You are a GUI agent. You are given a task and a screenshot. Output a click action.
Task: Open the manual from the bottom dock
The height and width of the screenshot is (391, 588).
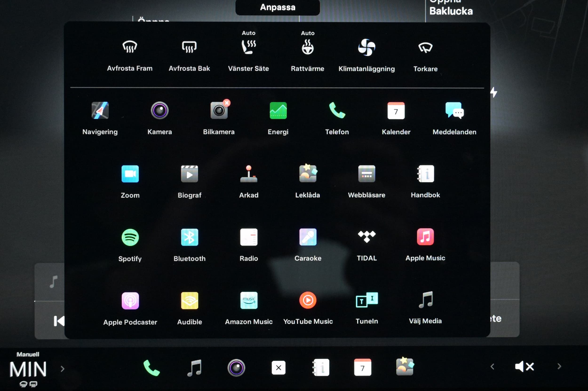321,367
